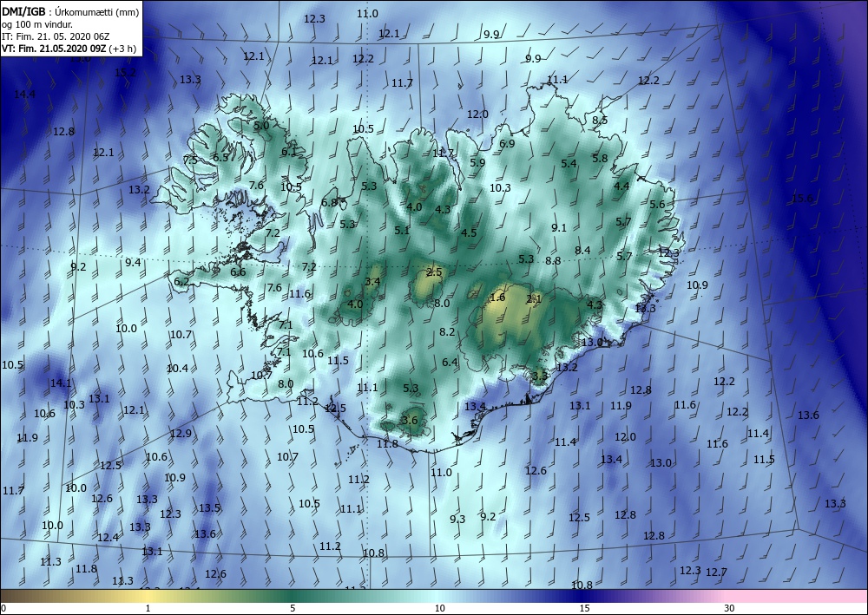
Task: Click the "30" label on the colour scale
Action: [x=730, y=608]
